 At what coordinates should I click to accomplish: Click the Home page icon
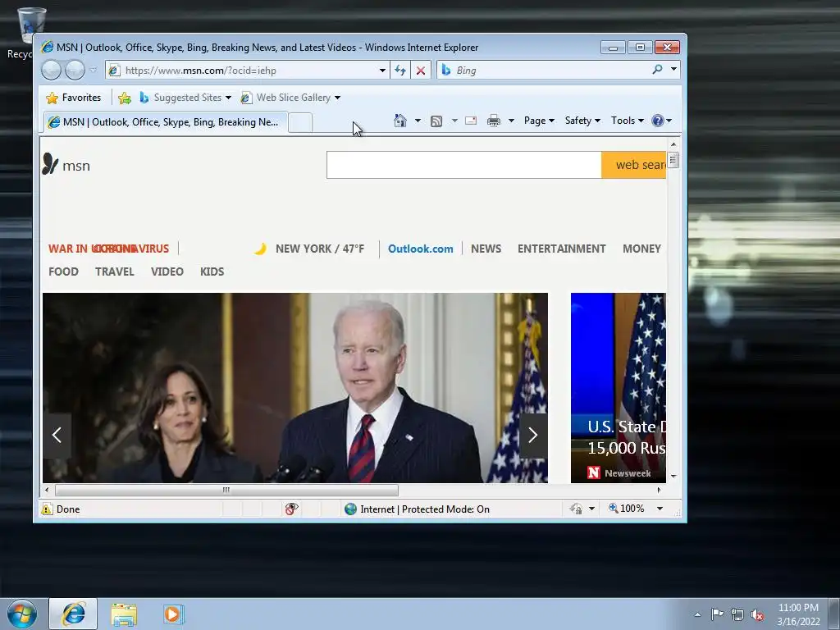[400, 121]
